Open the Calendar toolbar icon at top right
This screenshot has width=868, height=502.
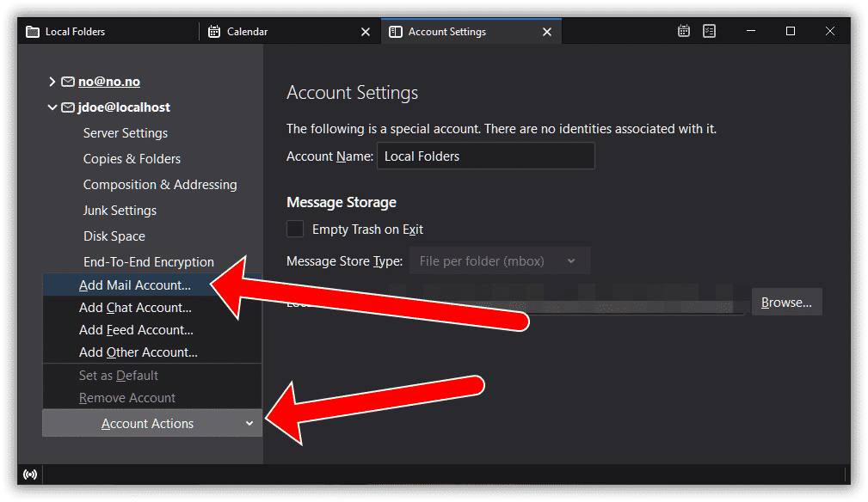coord(684,31)
